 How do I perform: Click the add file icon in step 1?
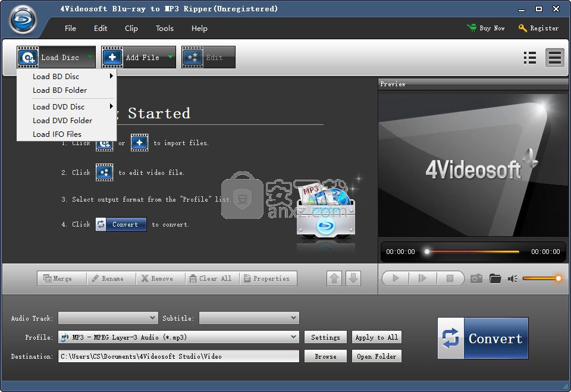pos(139,143)
